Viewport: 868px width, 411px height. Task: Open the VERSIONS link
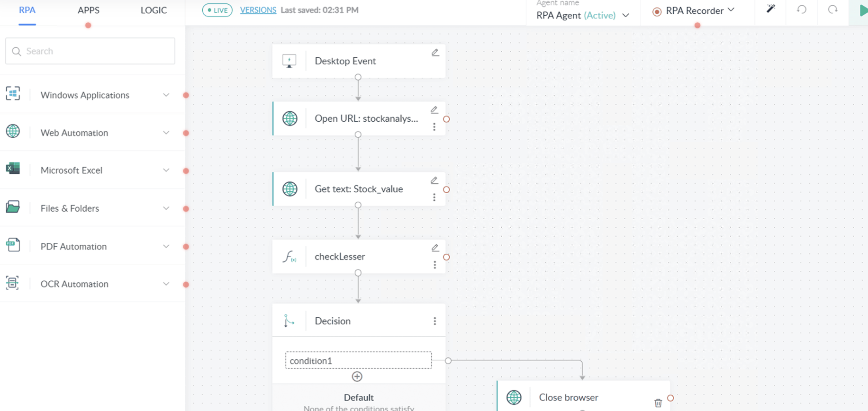[258, 10]
